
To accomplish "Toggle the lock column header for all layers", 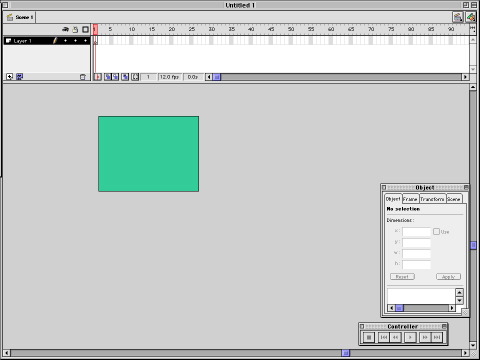I will pos(75,29).
